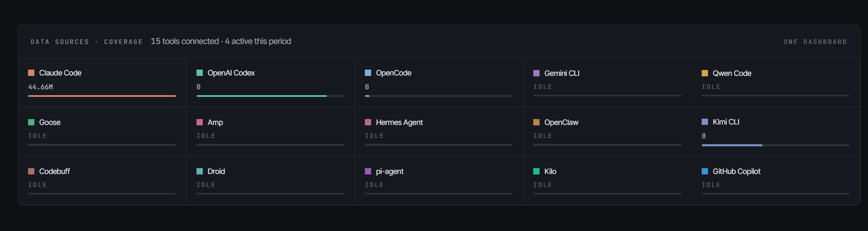
Task: Click the IDLE status under OpenClaw
Action: [542, 136]
